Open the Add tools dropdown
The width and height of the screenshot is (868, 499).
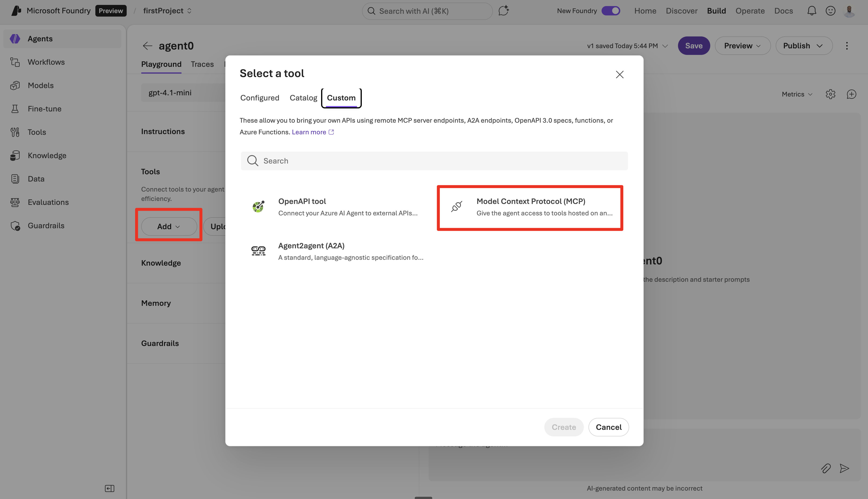[168, 226]
